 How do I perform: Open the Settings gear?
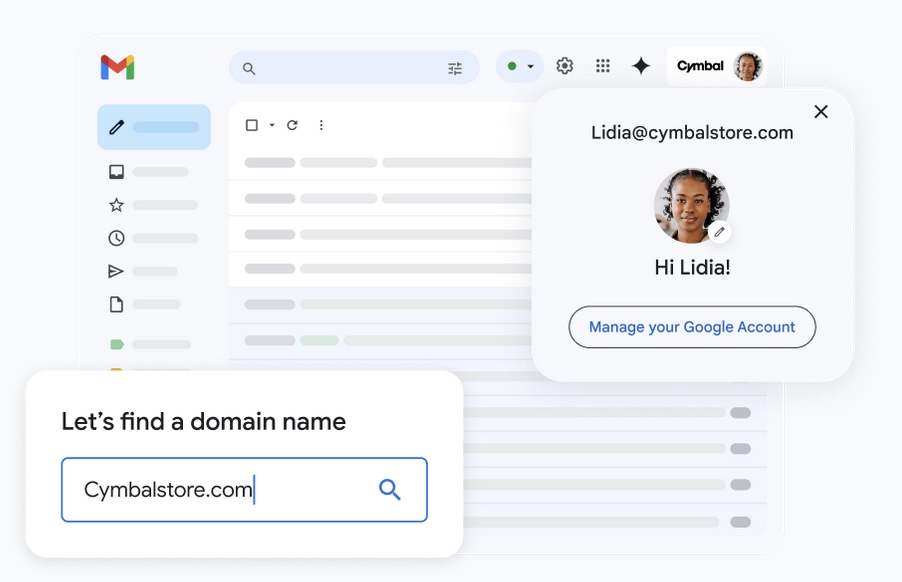(564, 66)
